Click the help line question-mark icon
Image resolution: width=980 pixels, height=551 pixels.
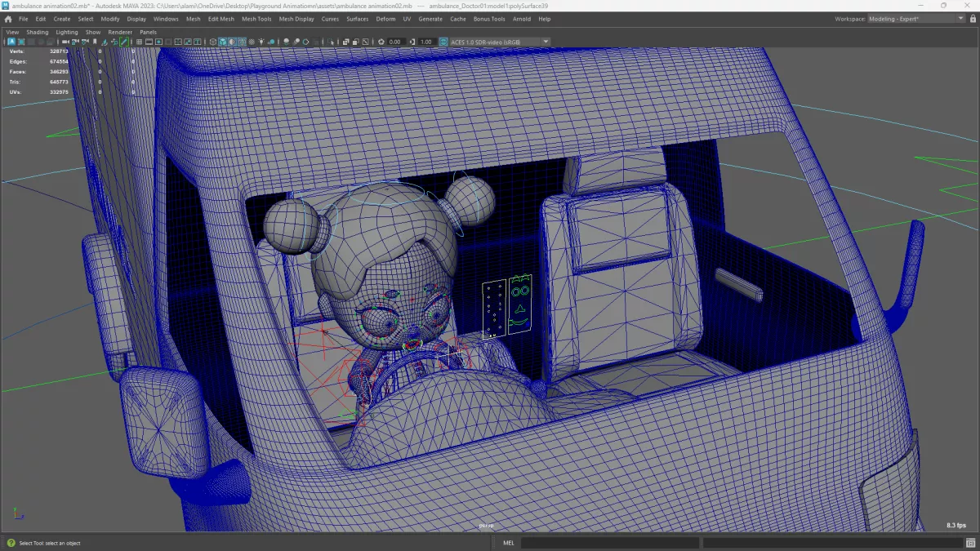[x=10, y=543]
